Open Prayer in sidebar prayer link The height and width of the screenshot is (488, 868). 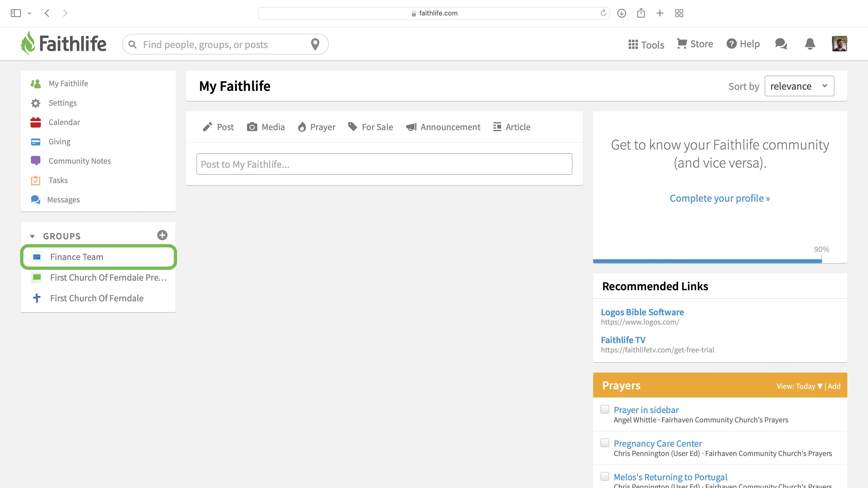pos(646,410)
